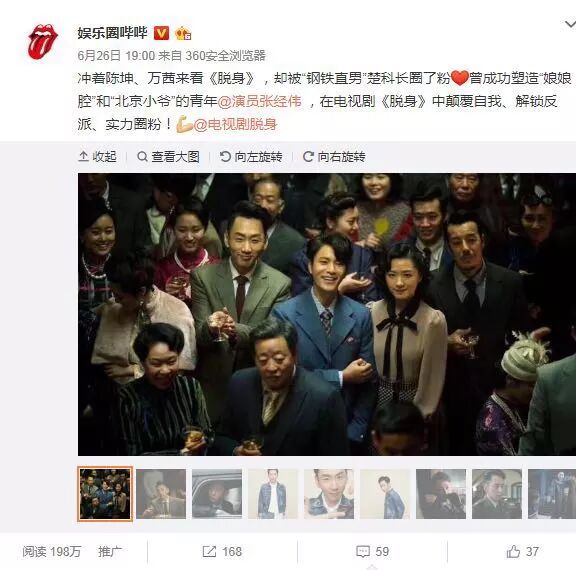This screenshot has width=576, height=570.
Task: Open the 娱乐圈哔哔 profile avatar
Action: (43, 42)
